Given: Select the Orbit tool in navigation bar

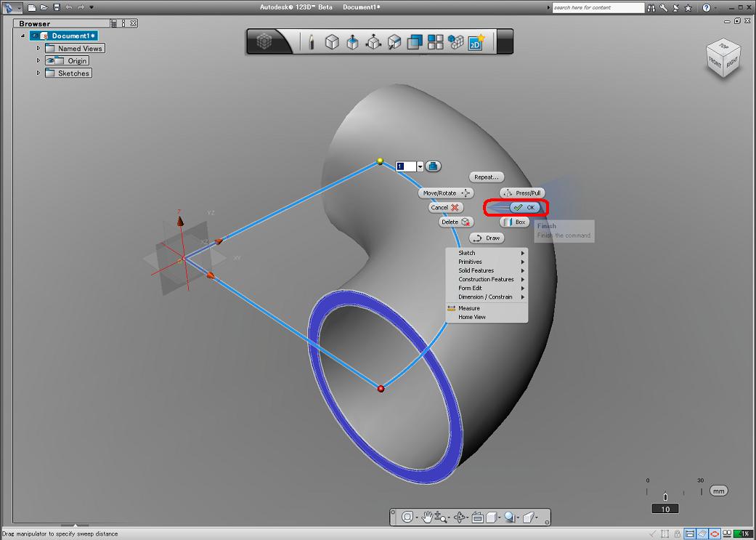Looking at the screenshot, I should [460, 517].
